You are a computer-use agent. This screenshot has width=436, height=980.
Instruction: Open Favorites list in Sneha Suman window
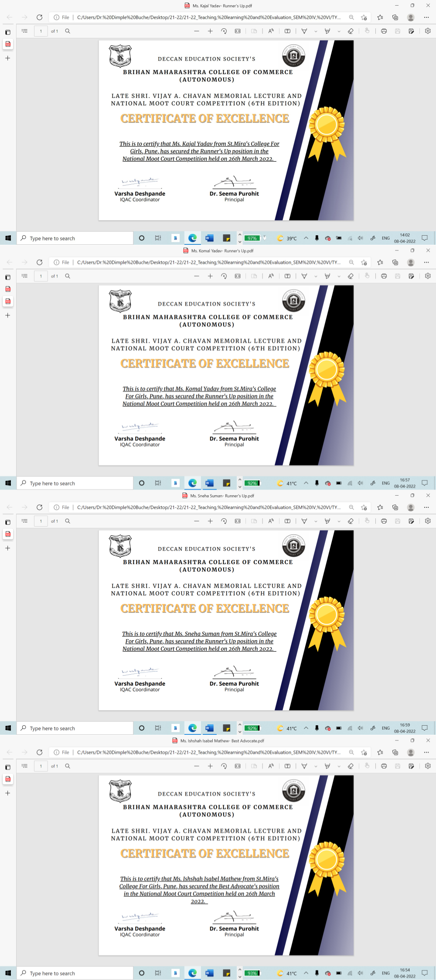tap(380, 507)
